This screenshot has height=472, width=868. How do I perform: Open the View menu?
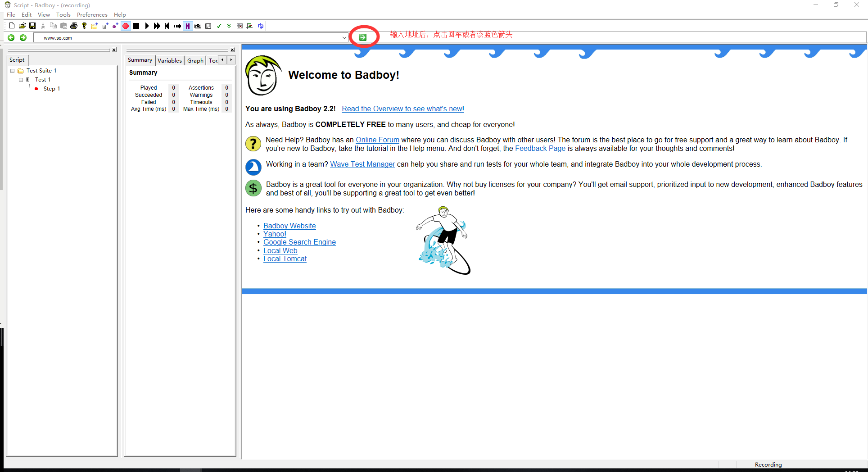point(44,14)
